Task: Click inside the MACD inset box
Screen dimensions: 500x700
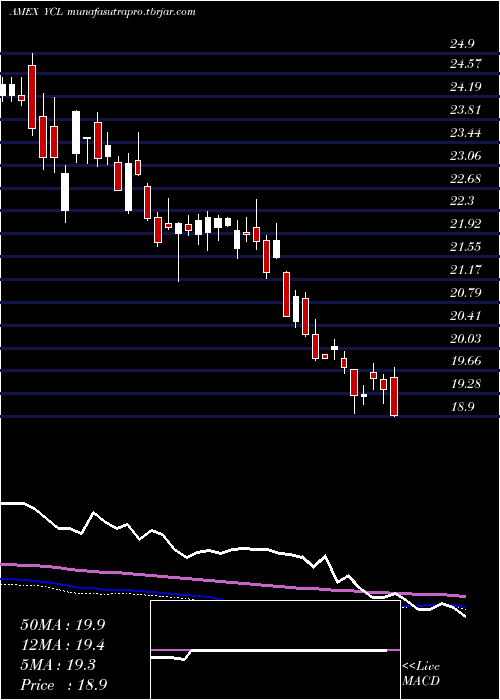Action: coord(275,650)
